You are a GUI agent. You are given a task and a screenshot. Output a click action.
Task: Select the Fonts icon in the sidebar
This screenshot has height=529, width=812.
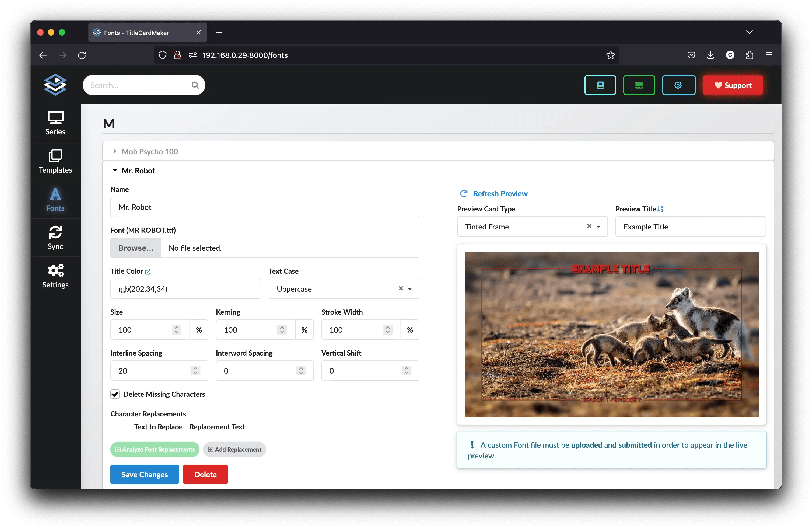coord(55,200)
